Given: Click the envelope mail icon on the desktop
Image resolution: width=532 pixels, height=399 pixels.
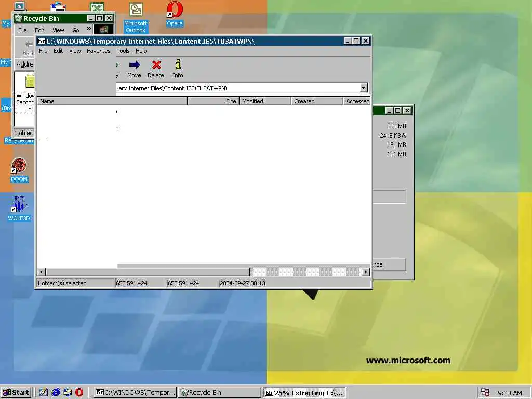Looking at the screenshot, I should tap(58, 6).
